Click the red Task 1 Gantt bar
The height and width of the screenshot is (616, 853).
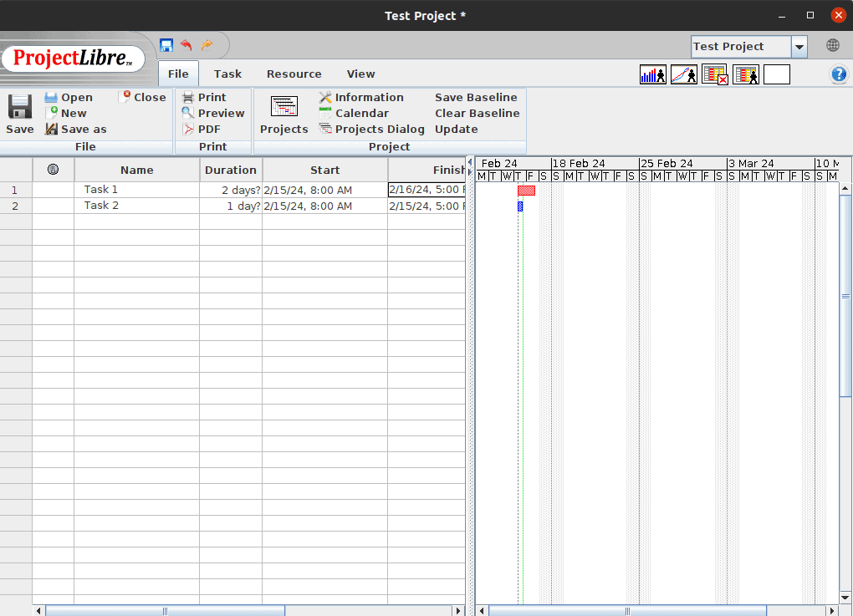click(x=527, y=191)
